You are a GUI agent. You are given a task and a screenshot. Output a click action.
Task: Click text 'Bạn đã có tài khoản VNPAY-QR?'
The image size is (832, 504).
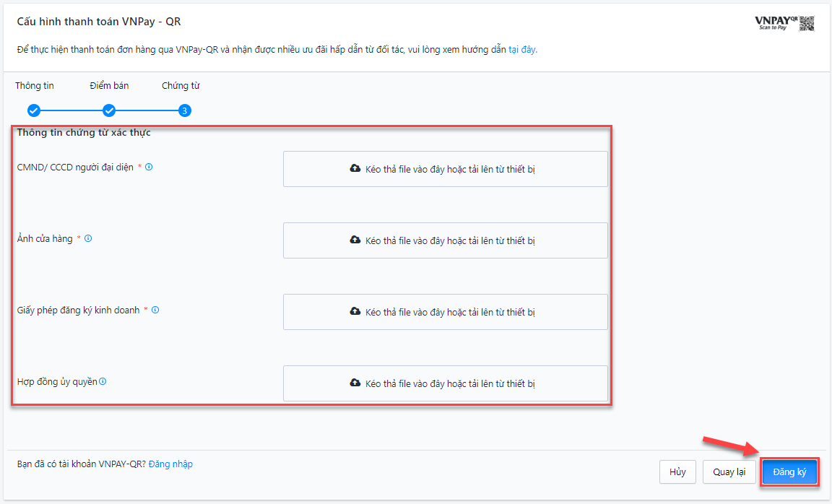click(81, 464)
